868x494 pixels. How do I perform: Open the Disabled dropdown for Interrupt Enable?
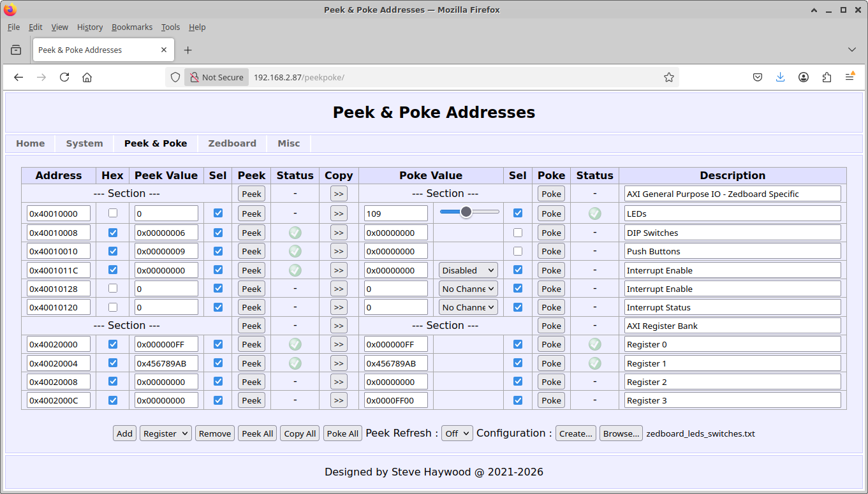coord(468,270)
